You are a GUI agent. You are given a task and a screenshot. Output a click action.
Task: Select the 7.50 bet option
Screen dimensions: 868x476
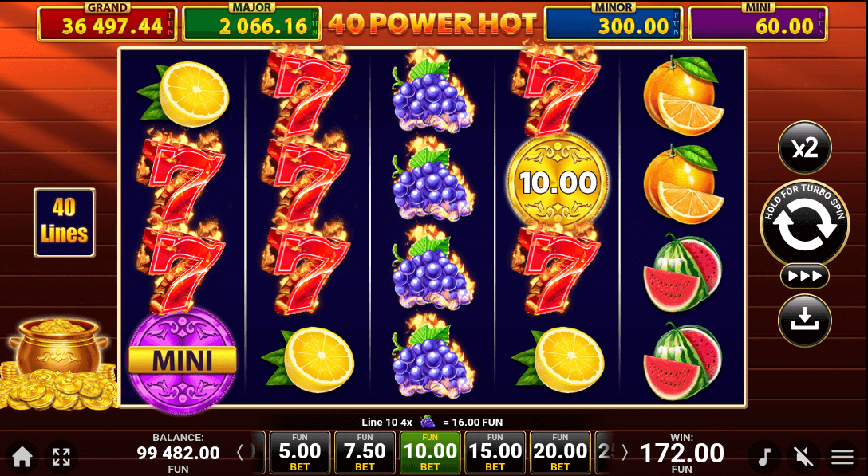tap(365, 453)
